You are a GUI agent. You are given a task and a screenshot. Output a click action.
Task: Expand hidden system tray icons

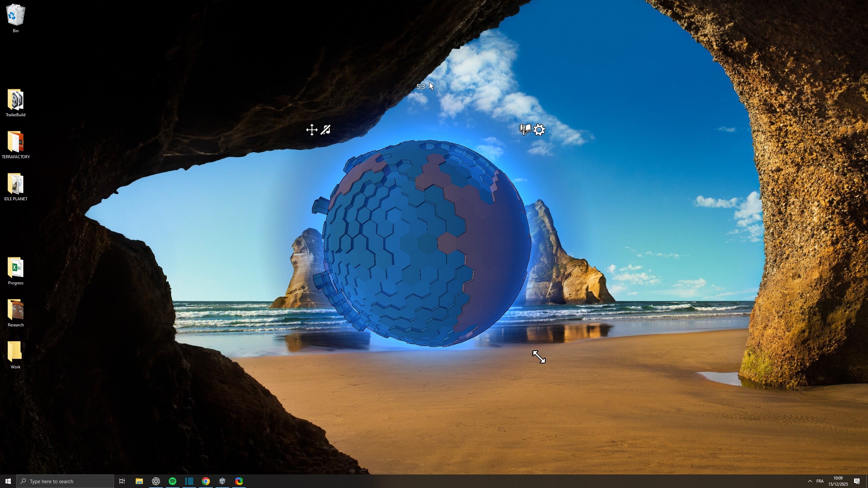809,481
